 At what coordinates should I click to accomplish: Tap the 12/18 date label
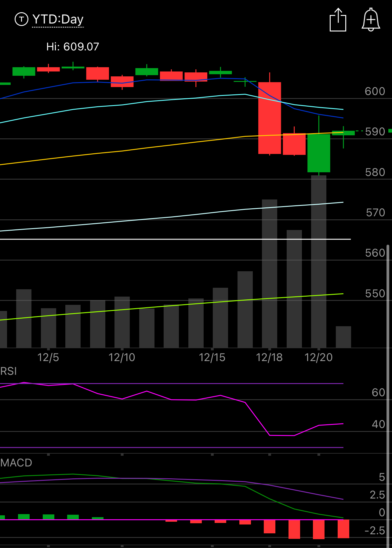click(x=269, y=357)
